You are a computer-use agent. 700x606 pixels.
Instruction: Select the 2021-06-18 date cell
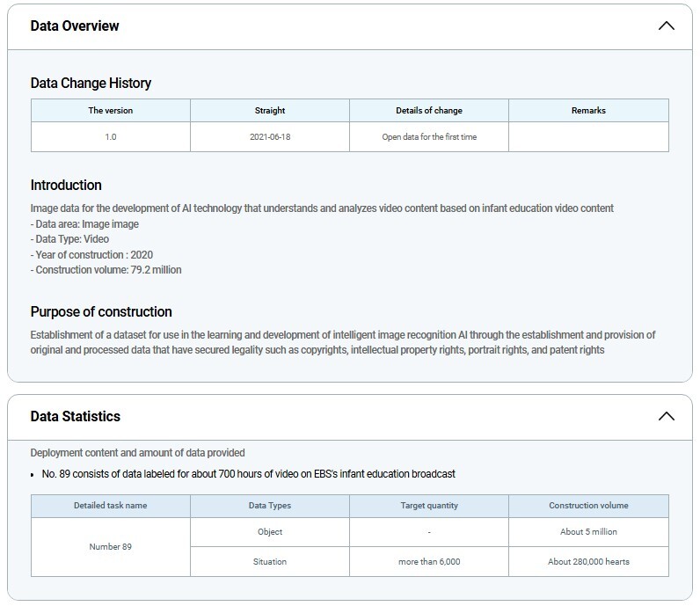[x=270, y=137]
